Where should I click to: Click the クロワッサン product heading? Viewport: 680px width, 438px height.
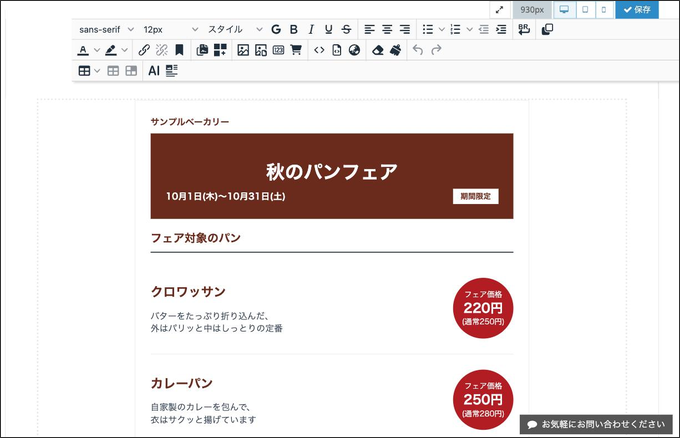tap(188, 291)
